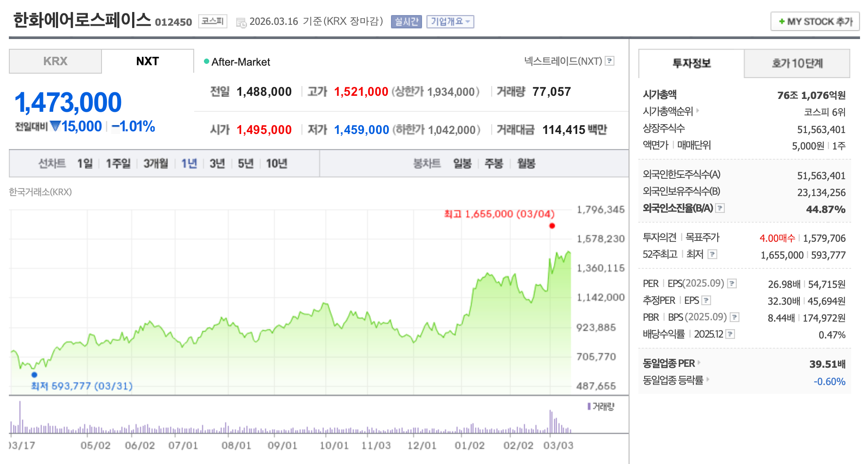Click the sector change rate -0.60%
The width and height of the screenshot is (868, 464).
click(829, 381)
